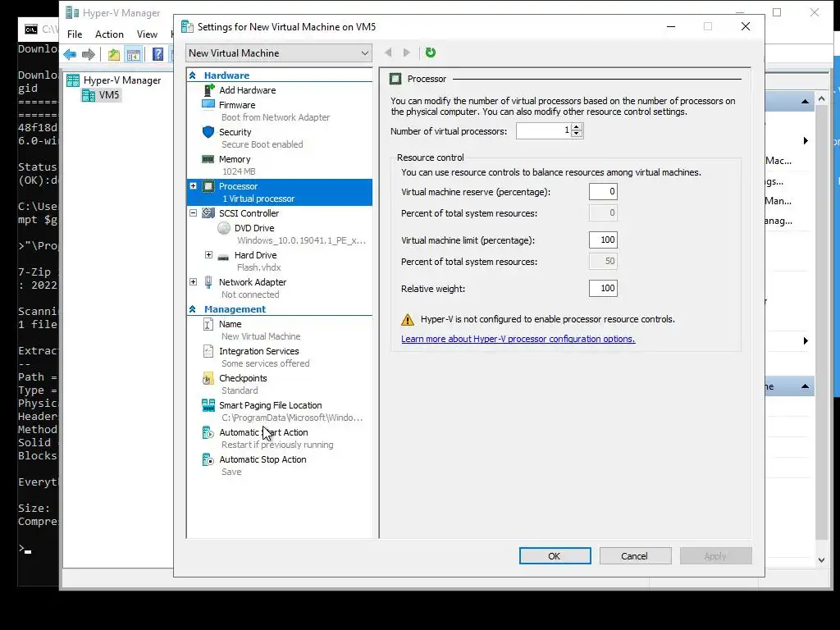
Task: Click the Automatic Start Action icon
Action: click(x=208, y=432)
